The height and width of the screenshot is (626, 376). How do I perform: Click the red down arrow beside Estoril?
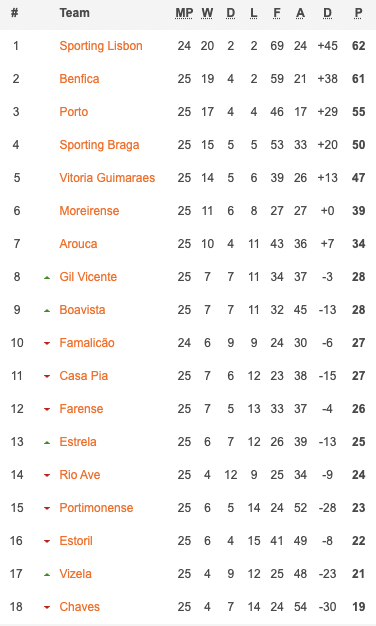coord(47,541)
